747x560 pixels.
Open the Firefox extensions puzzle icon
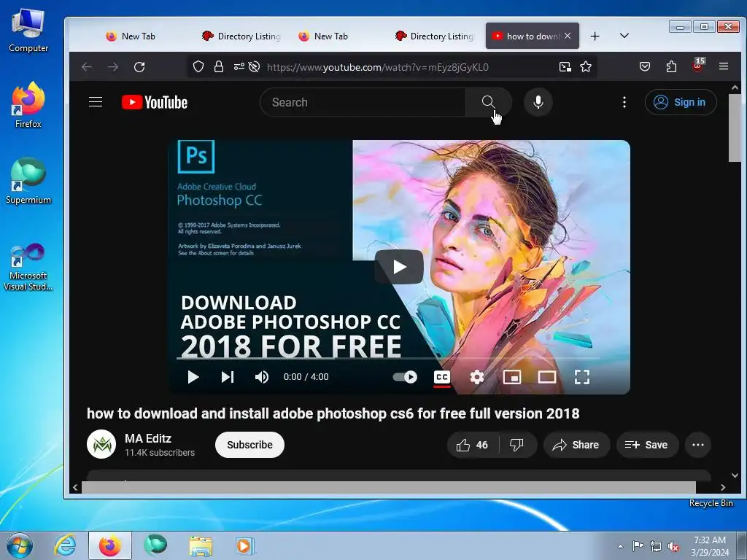click(671, 66)
